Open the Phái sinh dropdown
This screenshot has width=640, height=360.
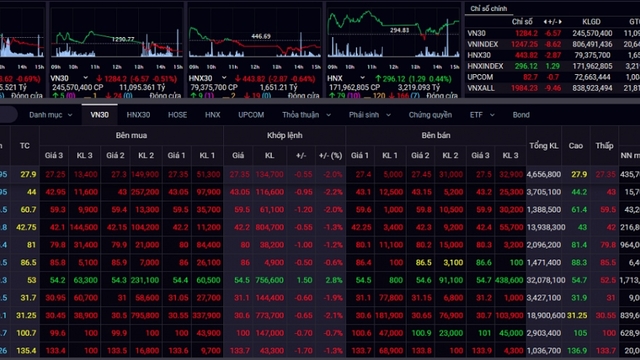[x=369, y=115]
